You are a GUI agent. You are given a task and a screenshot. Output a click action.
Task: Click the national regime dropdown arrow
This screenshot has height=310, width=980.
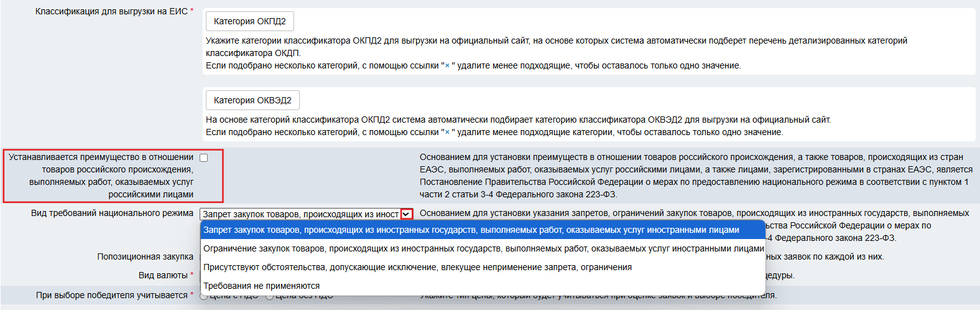coord(407,214)
